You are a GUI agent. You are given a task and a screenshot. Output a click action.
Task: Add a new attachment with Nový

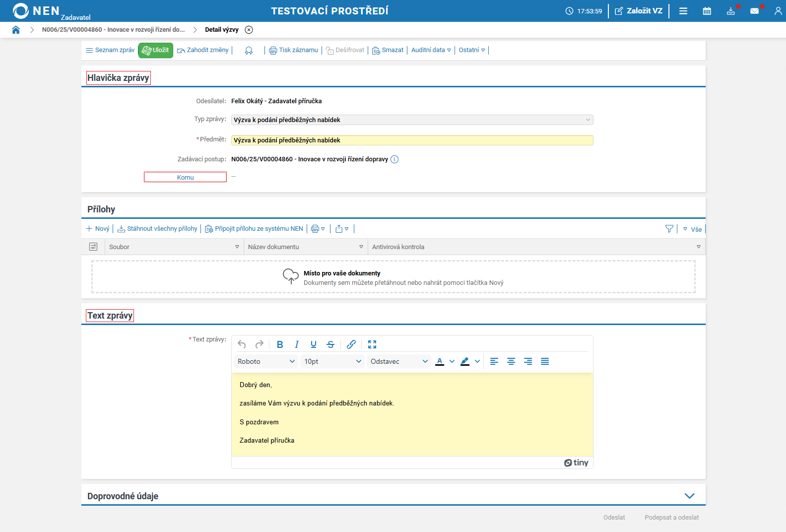click(98, 229)
